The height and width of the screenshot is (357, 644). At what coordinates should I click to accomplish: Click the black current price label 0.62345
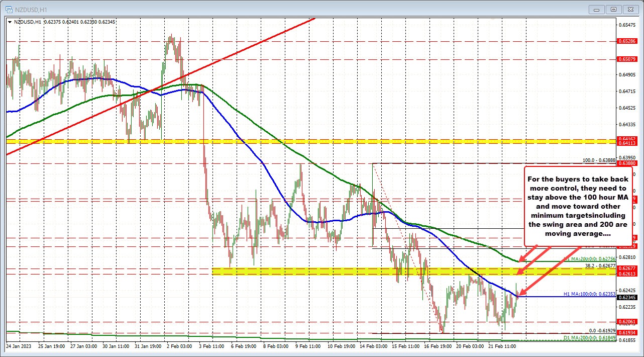click(x=626, y=298)
